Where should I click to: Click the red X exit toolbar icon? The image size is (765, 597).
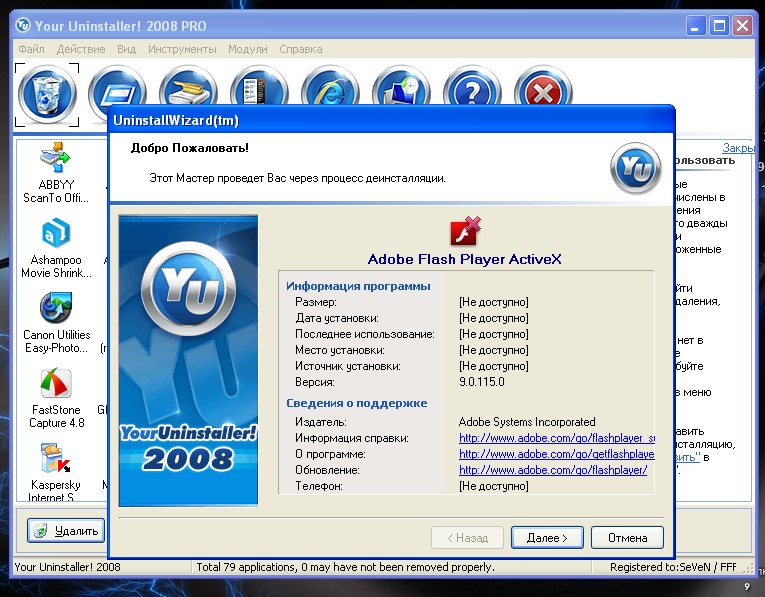pos(543,85)
